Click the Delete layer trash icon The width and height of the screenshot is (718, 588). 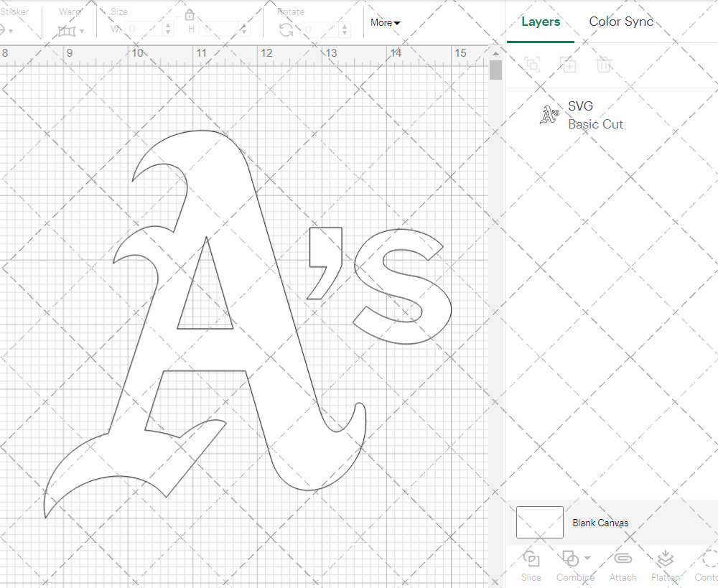click(x=604, y=65)
